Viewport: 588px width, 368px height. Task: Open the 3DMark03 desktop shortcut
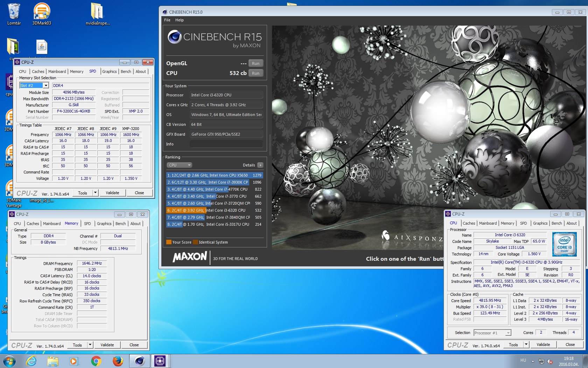pos(42,14)
